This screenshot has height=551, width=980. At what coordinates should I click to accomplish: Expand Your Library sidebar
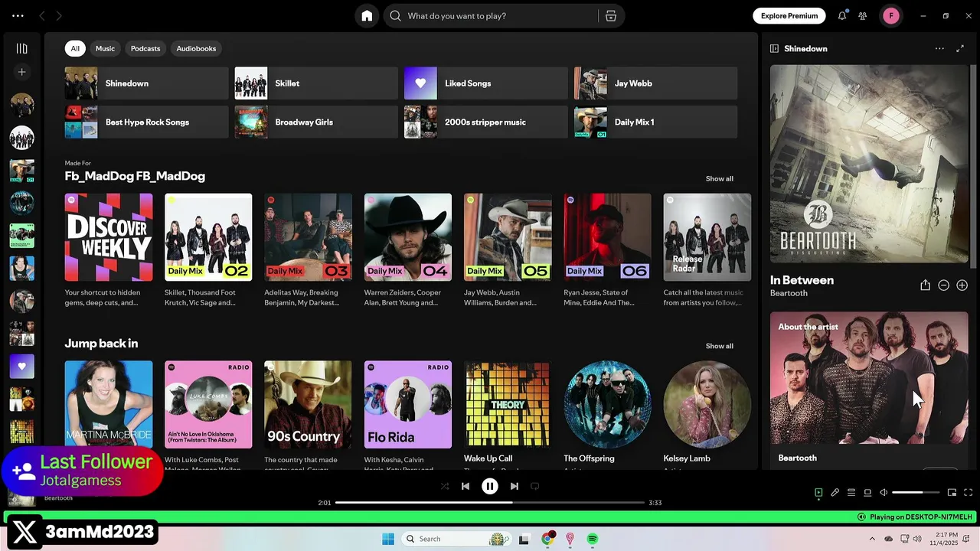pos(22,48)
